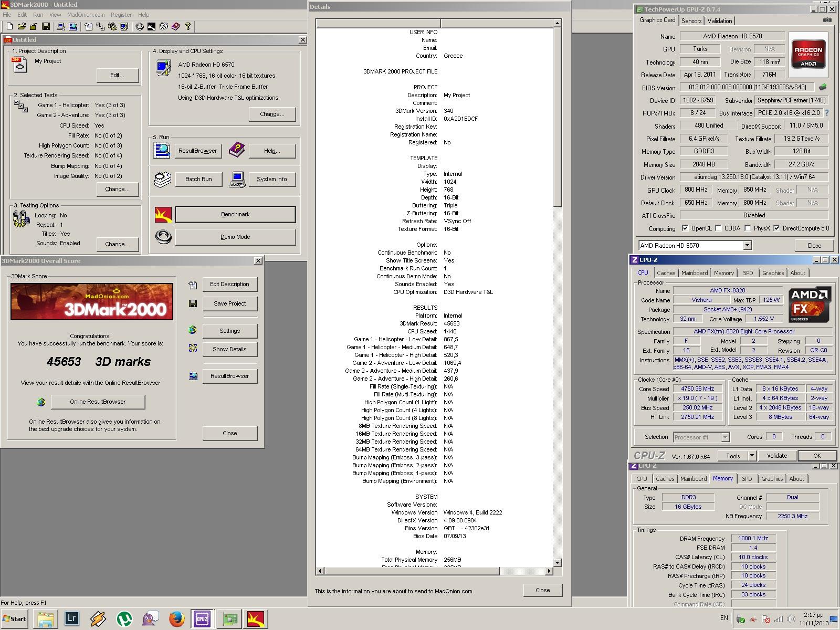Open Pidgin from the taskbar

[x=150, y=619]
